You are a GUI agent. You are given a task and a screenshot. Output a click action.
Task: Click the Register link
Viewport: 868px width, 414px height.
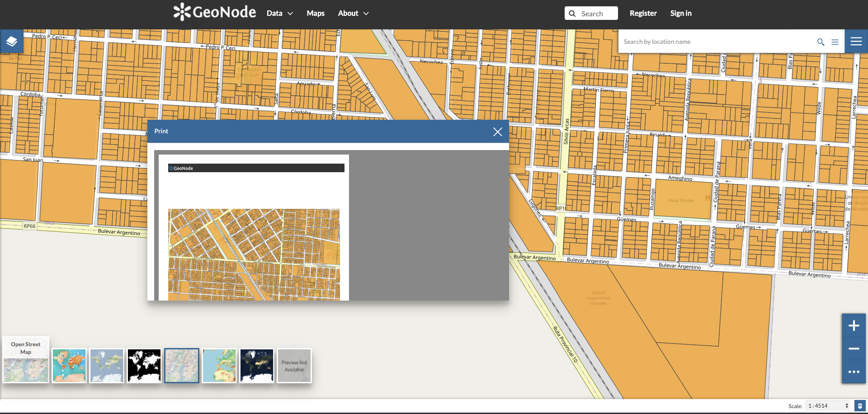(643, 13)
